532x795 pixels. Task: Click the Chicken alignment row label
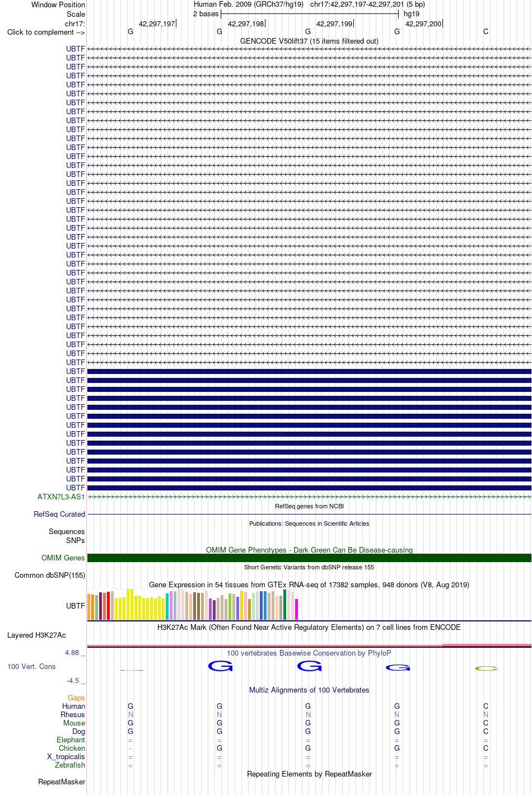click(x=72, y=748)
